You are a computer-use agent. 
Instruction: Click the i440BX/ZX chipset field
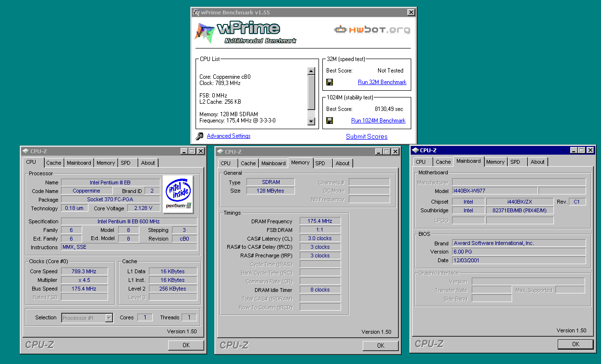520,202
